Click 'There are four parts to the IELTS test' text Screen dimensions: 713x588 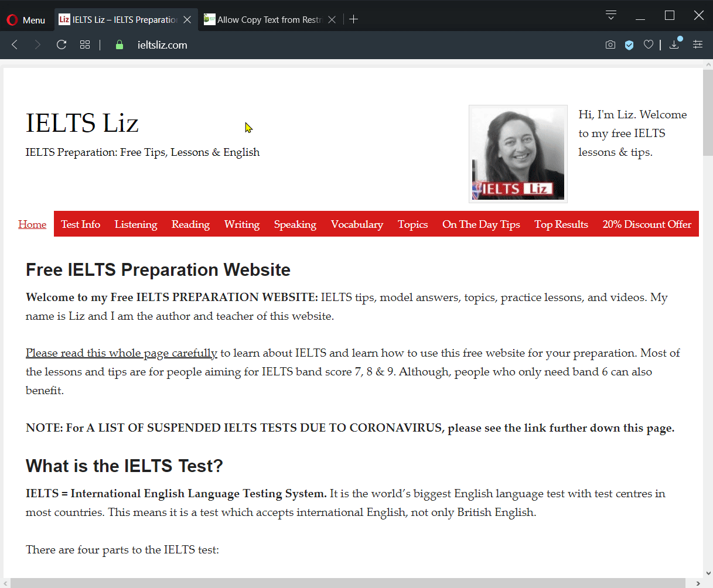(122, 550)
